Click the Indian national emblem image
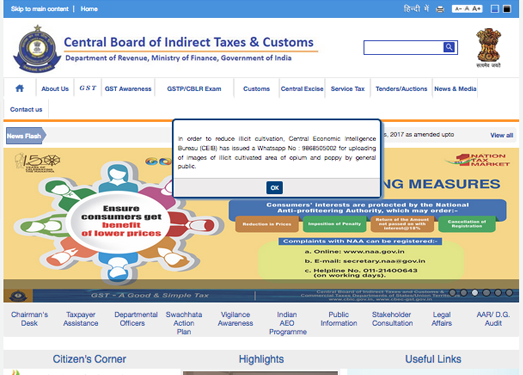 [x=488, y=48]
